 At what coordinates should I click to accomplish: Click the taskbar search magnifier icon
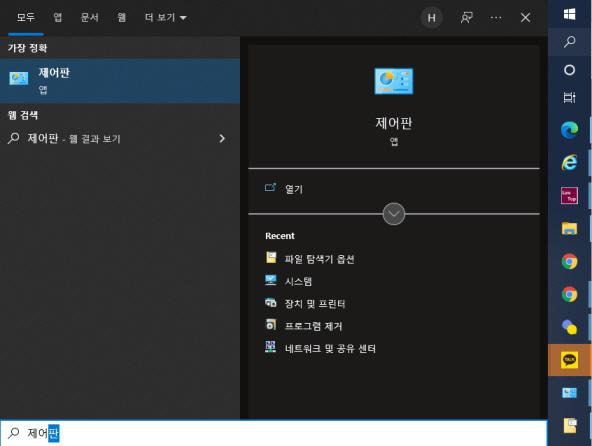coord(569,42)
